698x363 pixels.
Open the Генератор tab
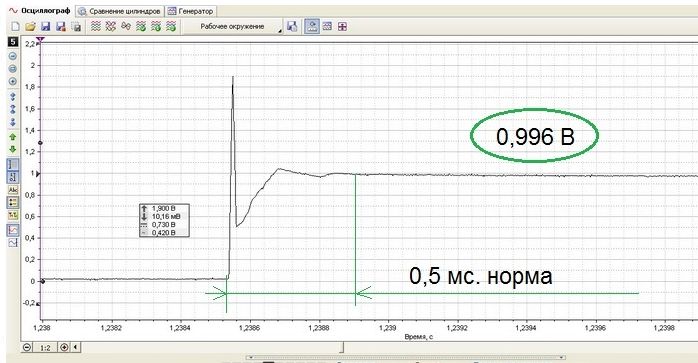191,11
